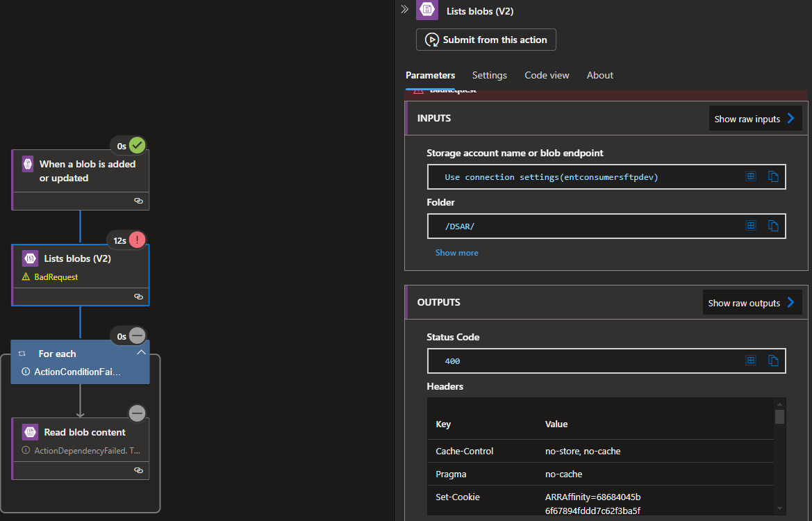812x521 pixels.
Task: Click grid icon beside Folder field
Action: click(750, 226)
